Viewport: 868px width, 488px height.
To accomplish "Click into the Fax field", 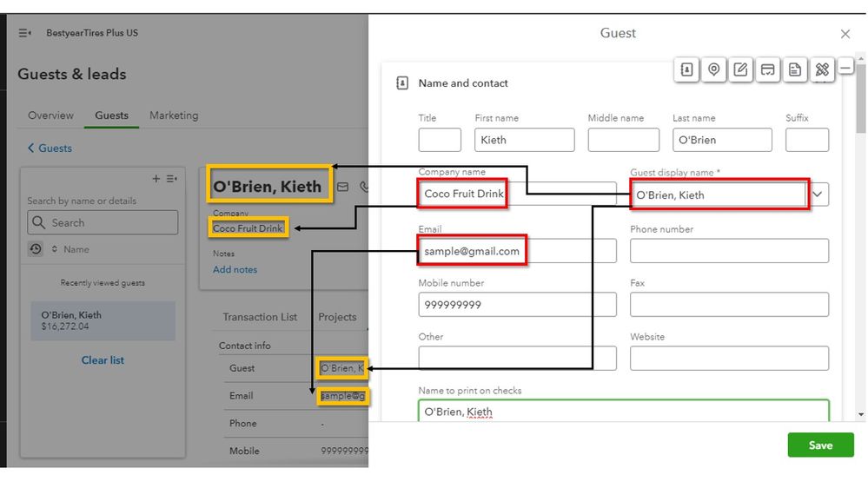I will click(729, 304).
